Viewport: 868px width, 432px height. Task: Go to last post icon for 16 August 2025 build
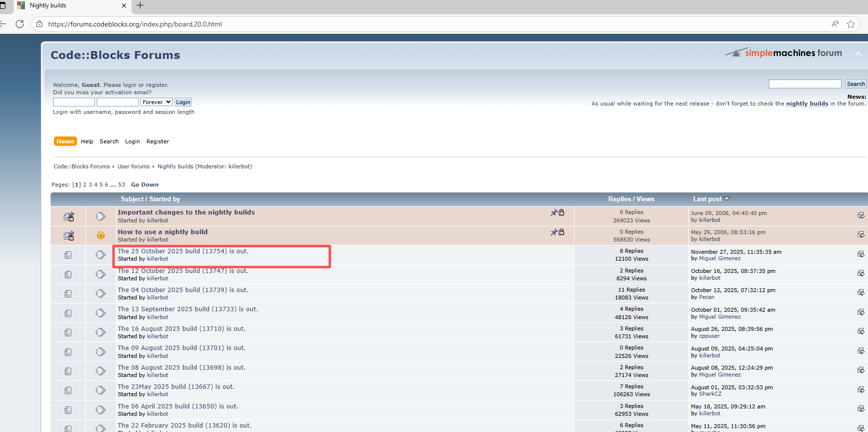tap(861, 331)
